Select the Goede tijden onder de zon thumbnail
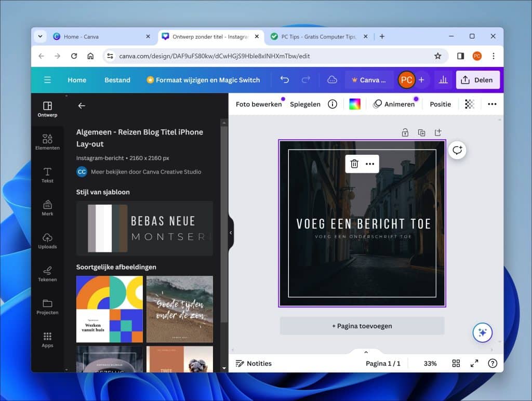 pos(180,309)
